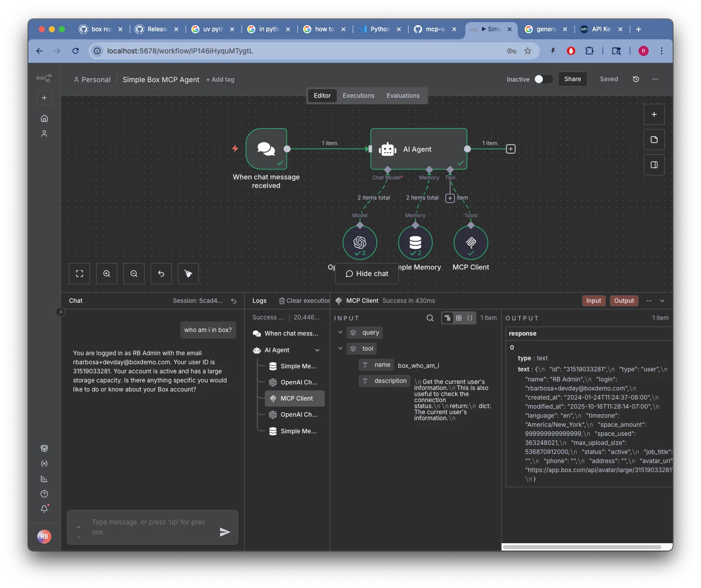Click the n8n logo icon in sidebar
The height and width of the screenshot is (588, 701).
(44, 78)
